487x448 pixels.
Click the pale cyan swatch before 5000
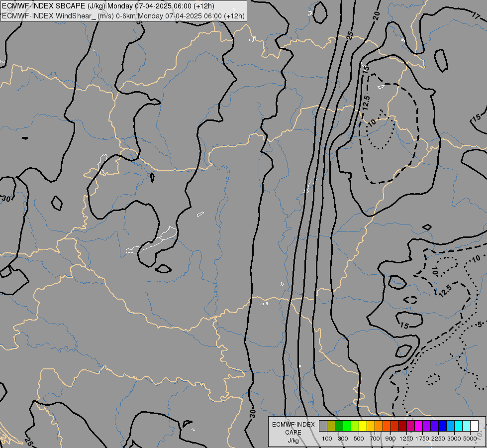(466, 426)
